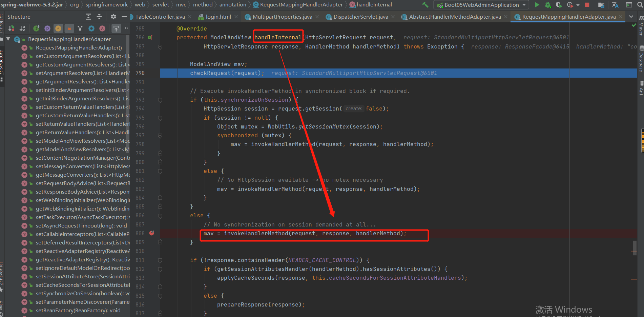644x317 pixels.
Task: Open the Project Structure folder icon
Action: pos(601,5)
